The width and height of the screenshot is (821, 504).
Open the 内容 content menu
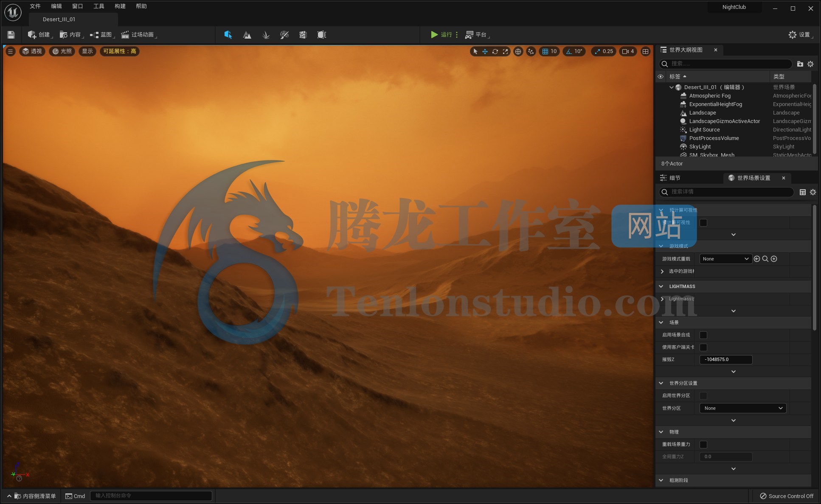click(71, 35)
